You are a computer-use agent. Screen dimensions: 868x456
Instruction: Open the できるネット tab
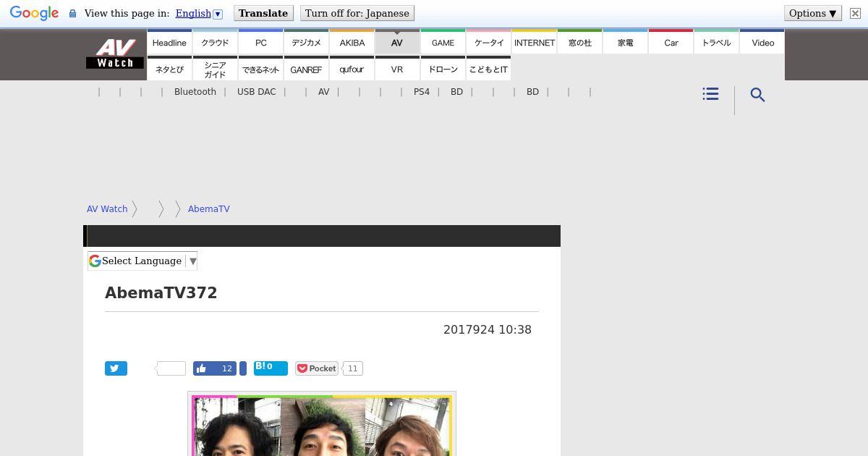260,69
